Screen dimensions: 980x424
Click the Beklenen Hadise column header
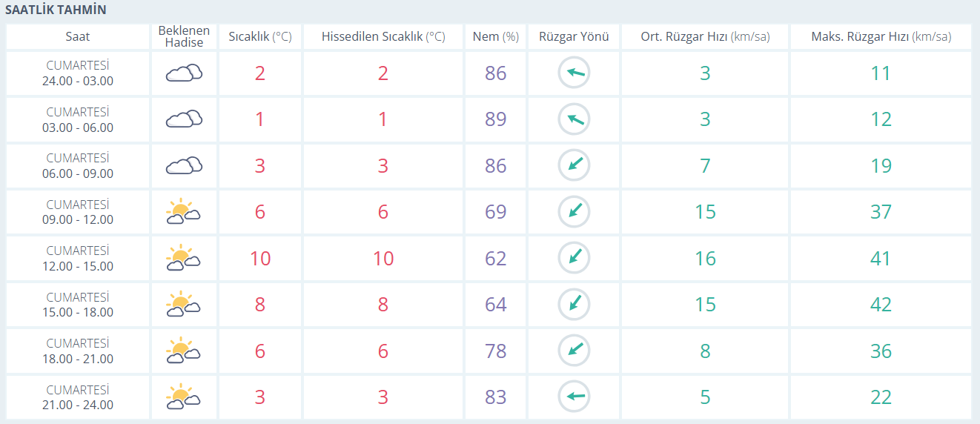184,37
